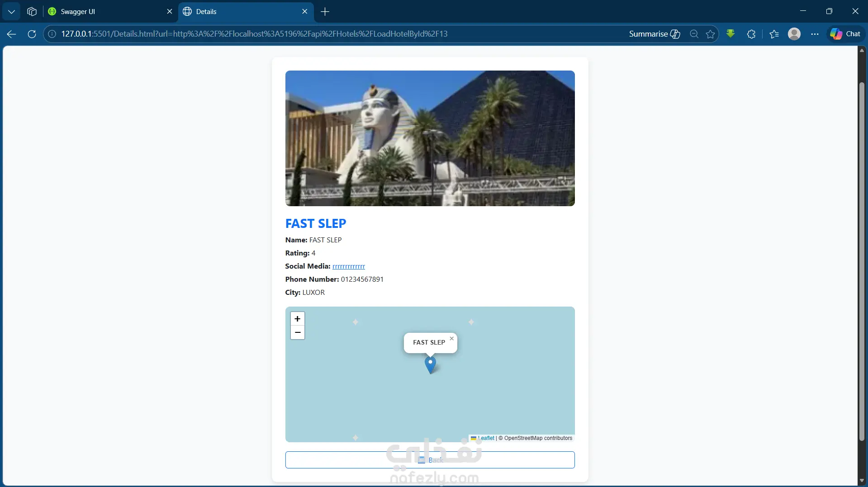Add page to favorites star icon
The width and height of the screenshot is (868, 487).
click(x=710, y=34)
